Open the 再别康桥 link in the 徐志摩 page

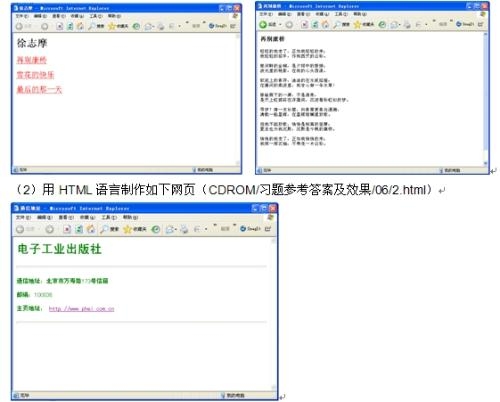(32, 60)
